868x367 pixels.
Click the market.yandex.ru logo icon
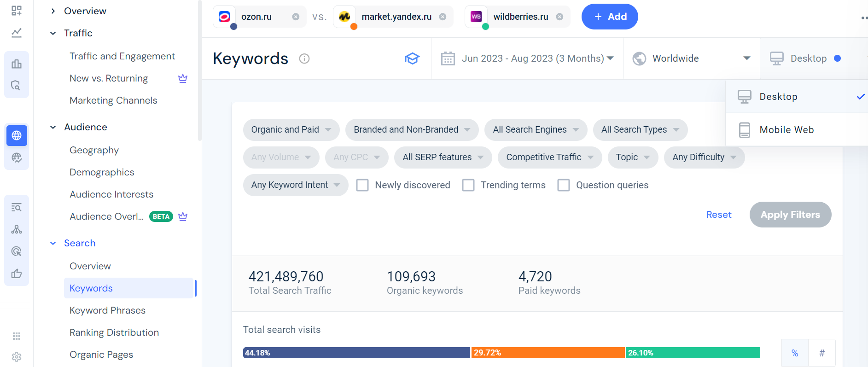(x=344, y=17)
